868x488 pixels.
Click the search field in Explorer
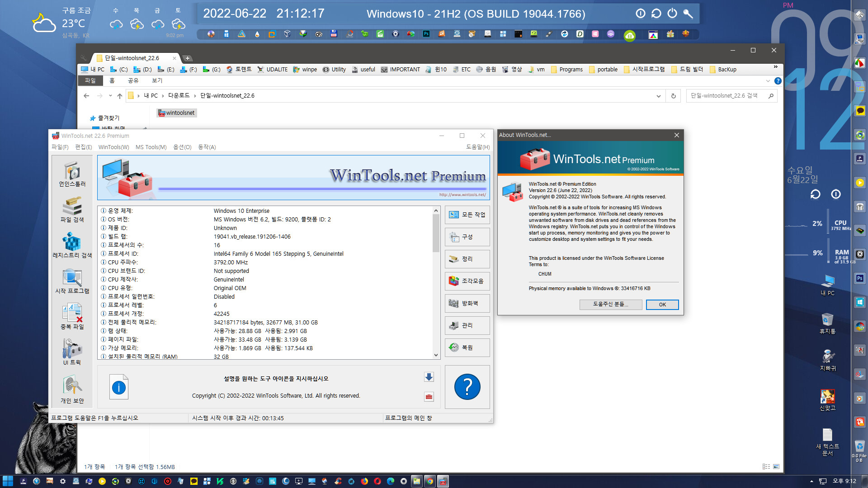pos(731,96)
